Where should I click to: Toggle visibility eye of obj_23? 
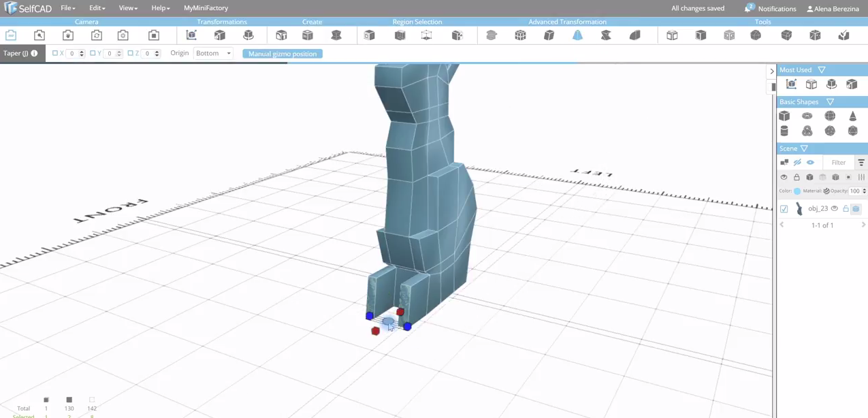click(x=835, y=209)
